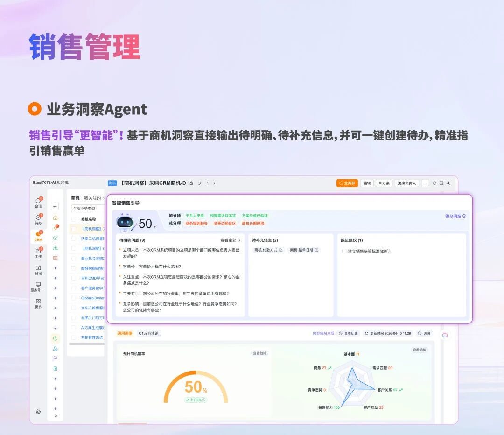Click the plus icon in CRM navigation
Screen dimensions: 504x435
(x=55, y=206)
